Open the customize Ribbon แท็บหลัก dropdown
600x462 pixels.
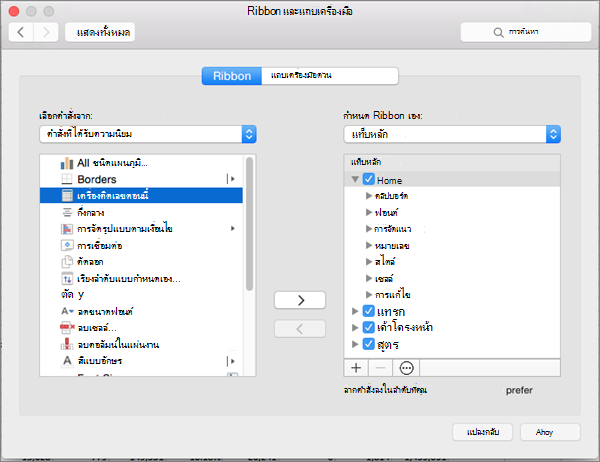click(x=452, y=134)
